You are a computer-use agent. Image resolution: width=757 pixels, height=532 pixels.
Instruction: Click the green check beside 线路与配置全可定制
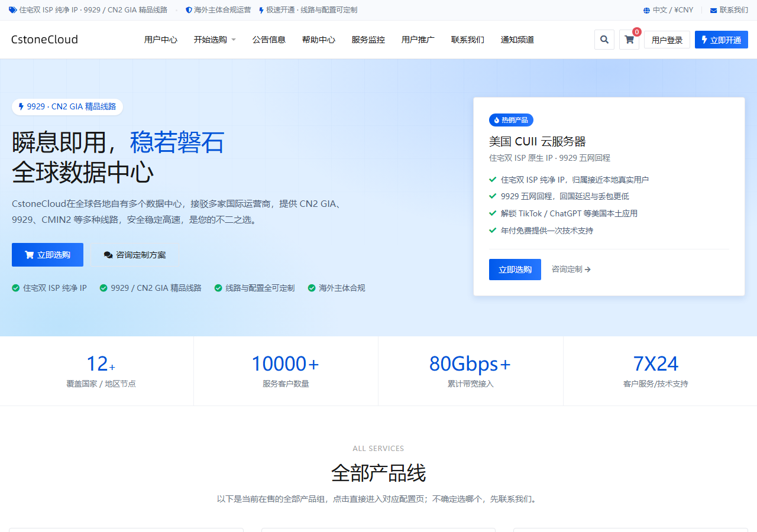218,288
